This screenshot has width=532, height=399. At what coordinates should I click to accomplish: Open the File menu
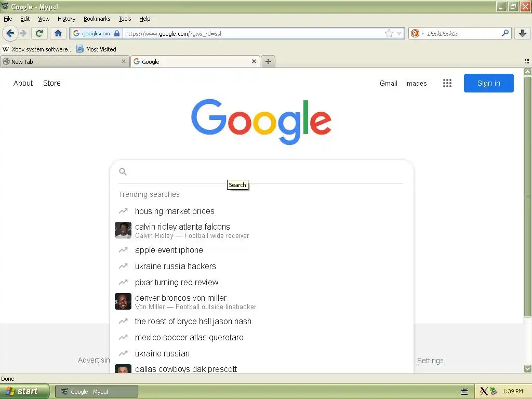8,19
